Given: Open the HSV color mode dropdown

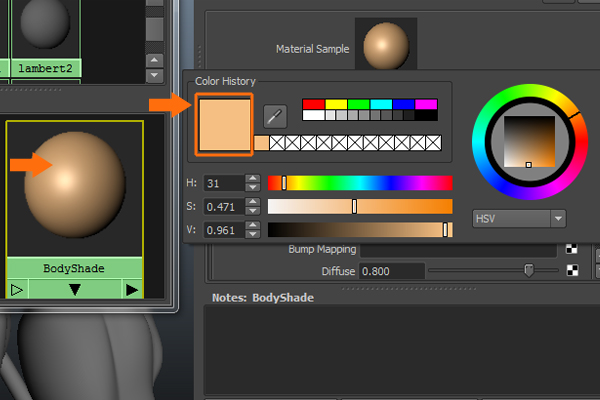Looking at the screenshot, I should pyautogui.click(x=518, y=217).
